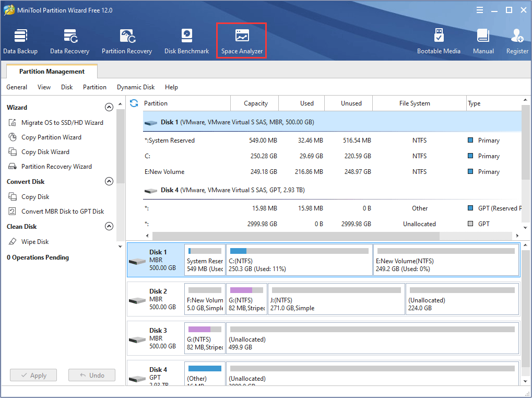Click the MiniTool app logo in title bar
532x398 pixels.
tap(9, 10)
